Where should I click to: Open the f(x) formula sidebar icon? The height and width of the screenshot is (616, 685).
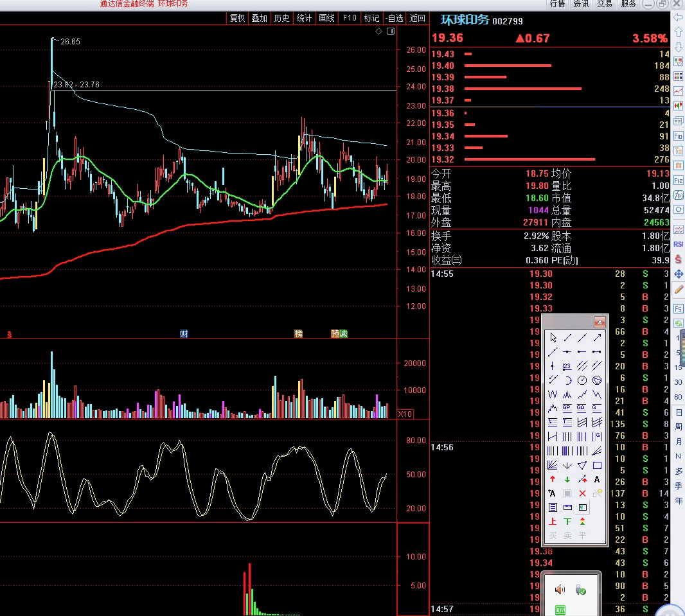678,195
